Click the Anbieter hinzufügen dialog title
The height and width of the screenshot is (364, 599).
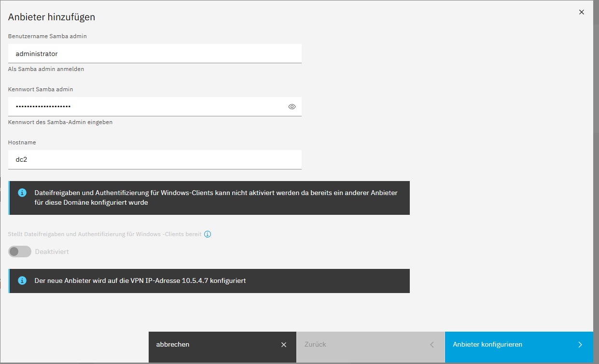(x=52, y=17)
